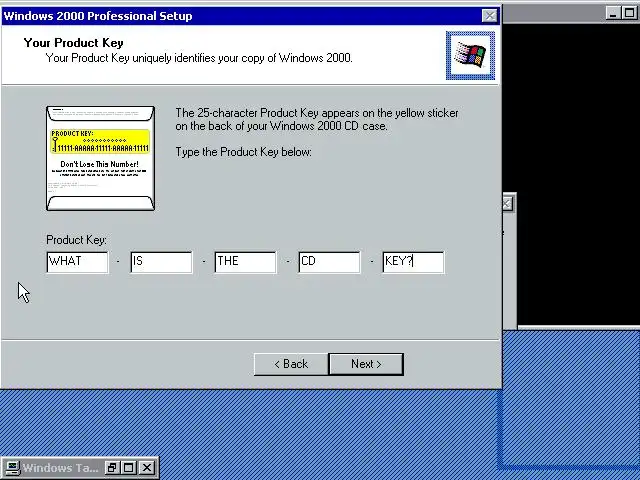The height and width of the screenshot is (480, 640).
Task: Close the small gray window behind the Setup dialog
Action: 507,203
